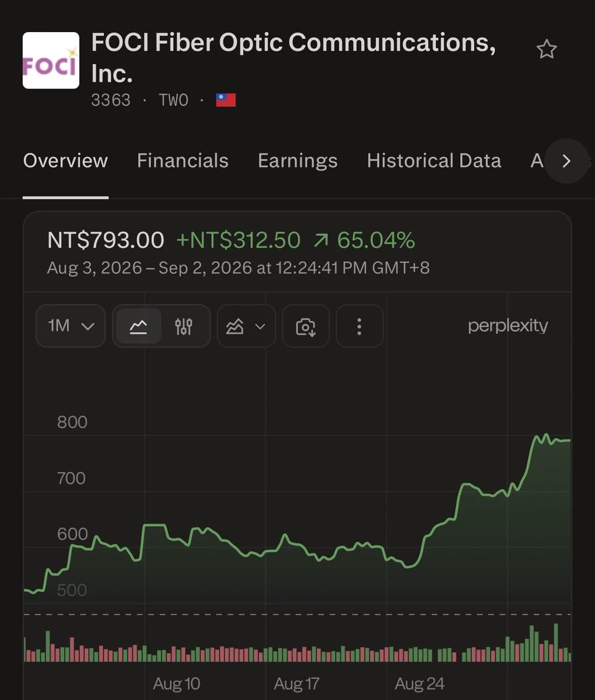Switch to the advanced chart settings icon
The image size is (595, 700).
point(184,326)
